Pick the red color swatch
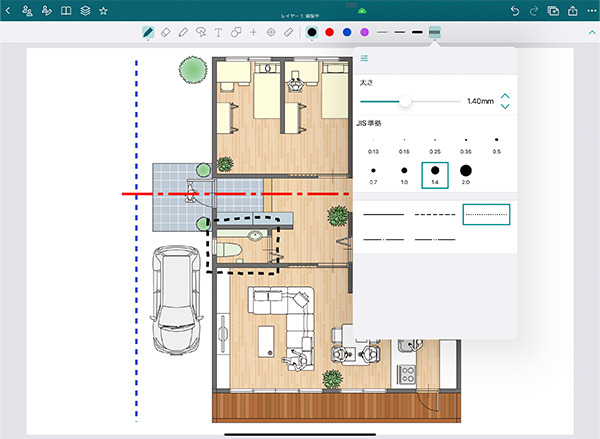 point(329,33)
